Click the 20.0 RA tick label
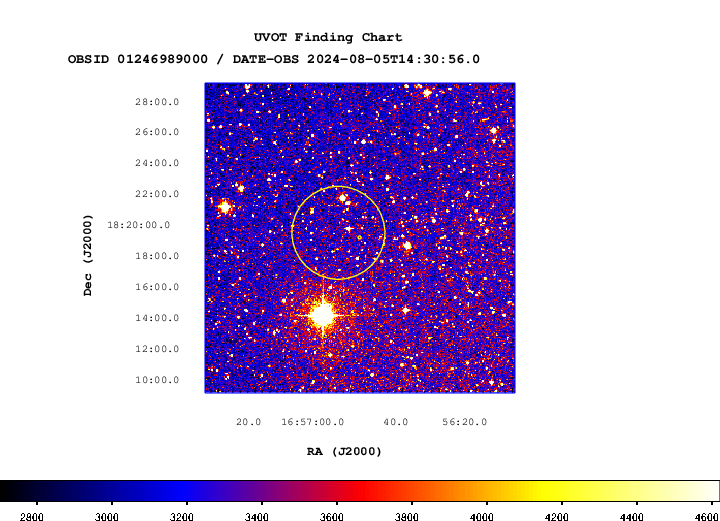720x521 pixels. 248,422
